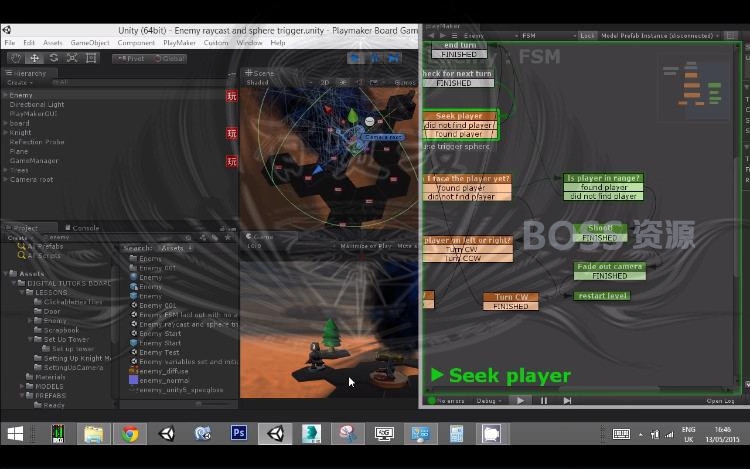Select the restart level state node
The image size is (750, 469).
(x=602, y=296)
